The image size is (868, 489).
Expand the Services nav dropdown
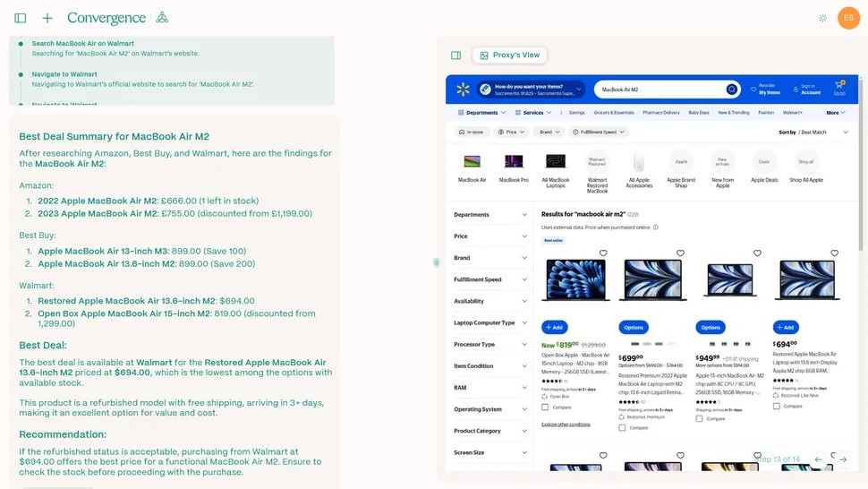tap(533, 113)
